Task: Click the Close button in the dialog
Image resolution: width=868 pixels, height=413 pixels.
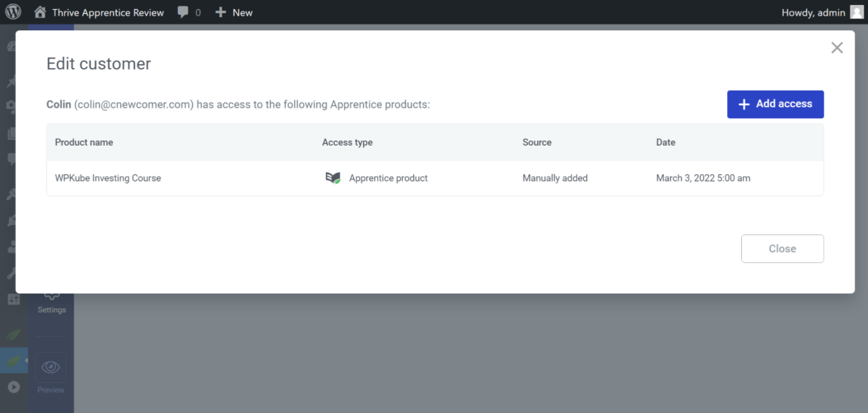Action: tap(782, 248)
